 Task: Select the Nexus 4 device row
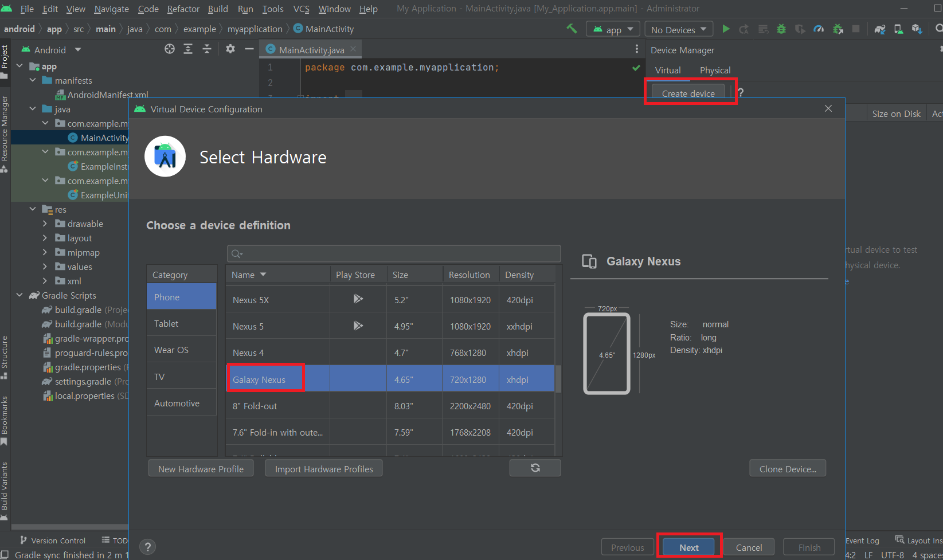point(390,353)
